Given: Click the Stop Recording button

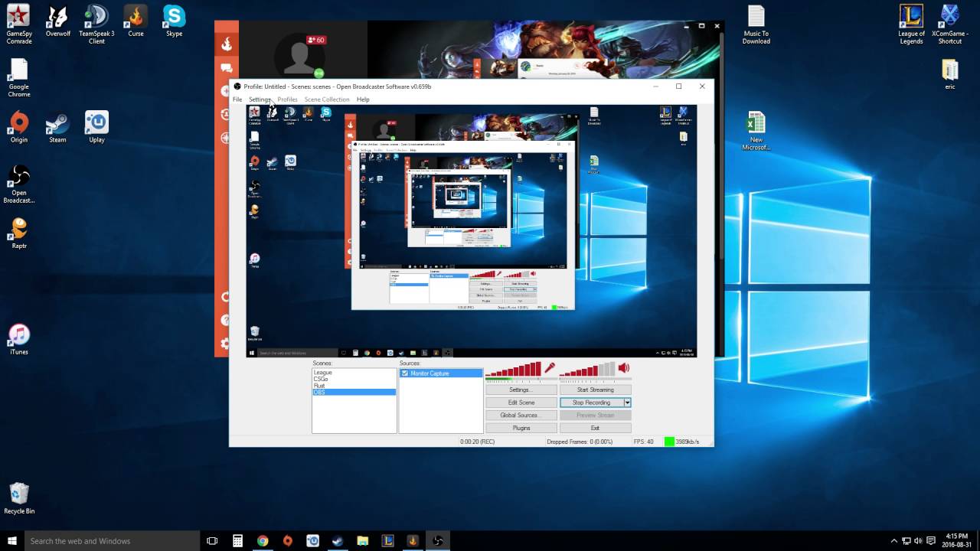Looking at the screenshot, I should (591, 403).
